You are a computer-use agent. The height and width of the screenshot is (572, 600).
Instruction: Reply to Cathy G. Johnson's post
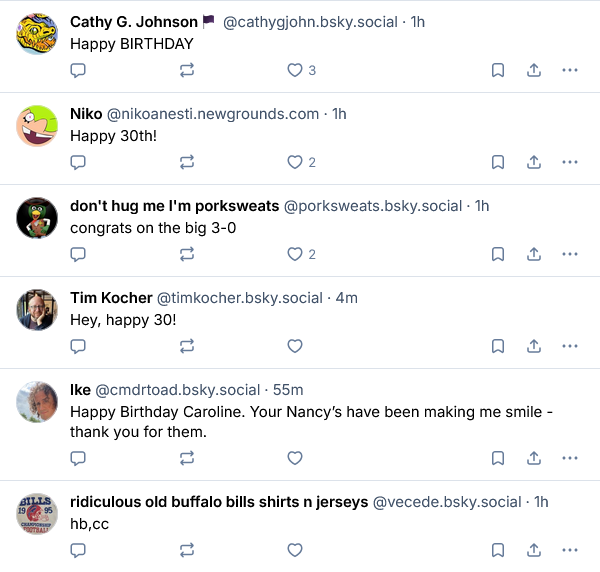78,70
